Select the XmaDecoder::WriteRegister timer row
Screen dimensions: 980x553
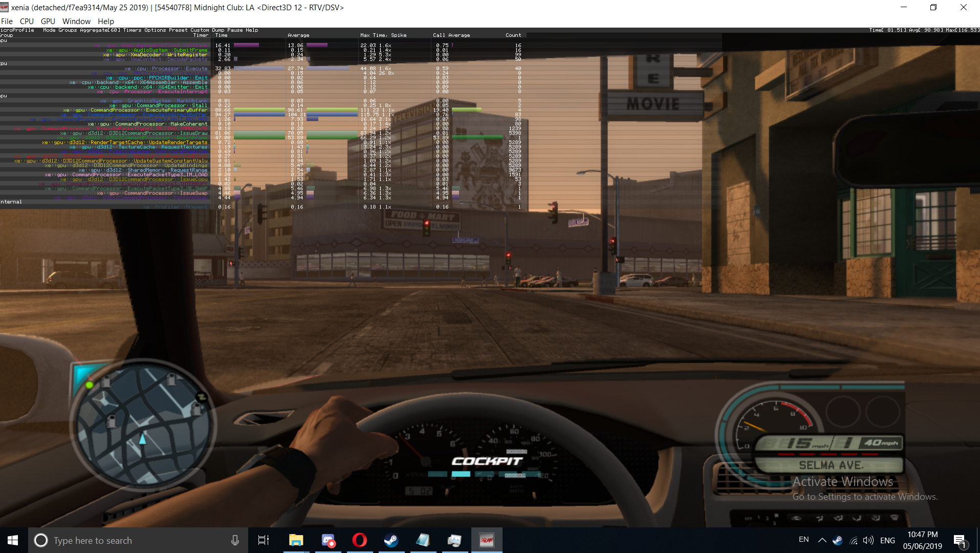(155, 55)
